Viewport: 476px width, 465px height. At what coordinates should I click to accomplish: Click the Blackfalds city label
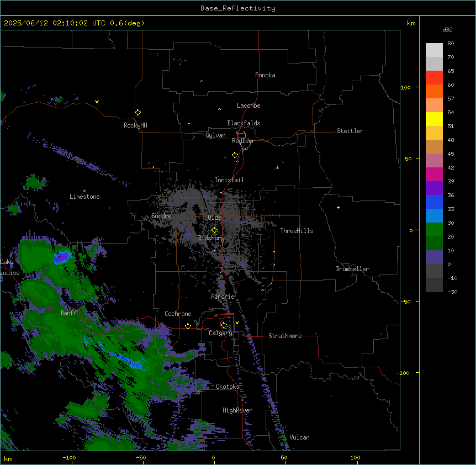244,123
